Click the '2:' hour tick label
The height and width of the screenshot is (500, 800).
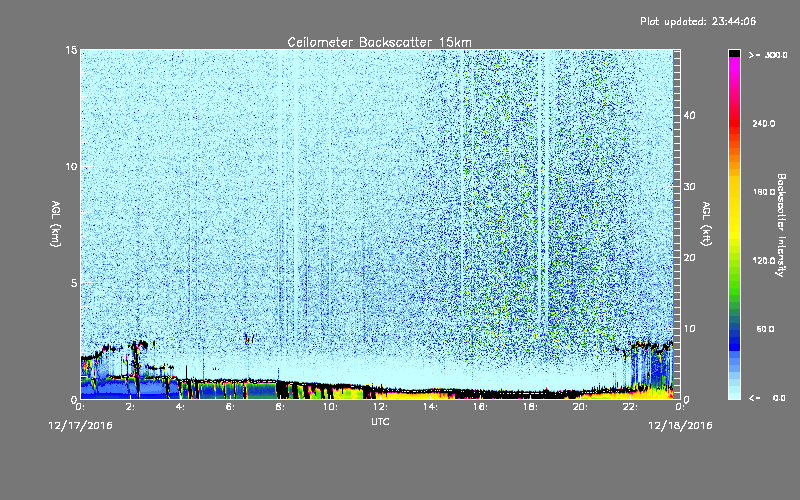pyautogui.click(x=131, y=407)
